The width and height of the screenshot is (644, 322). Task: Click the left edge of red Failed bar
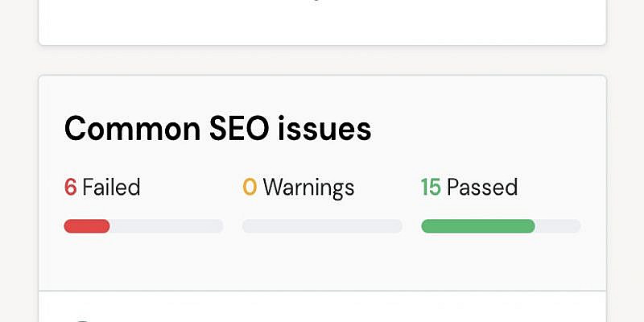tap(68, 226)
